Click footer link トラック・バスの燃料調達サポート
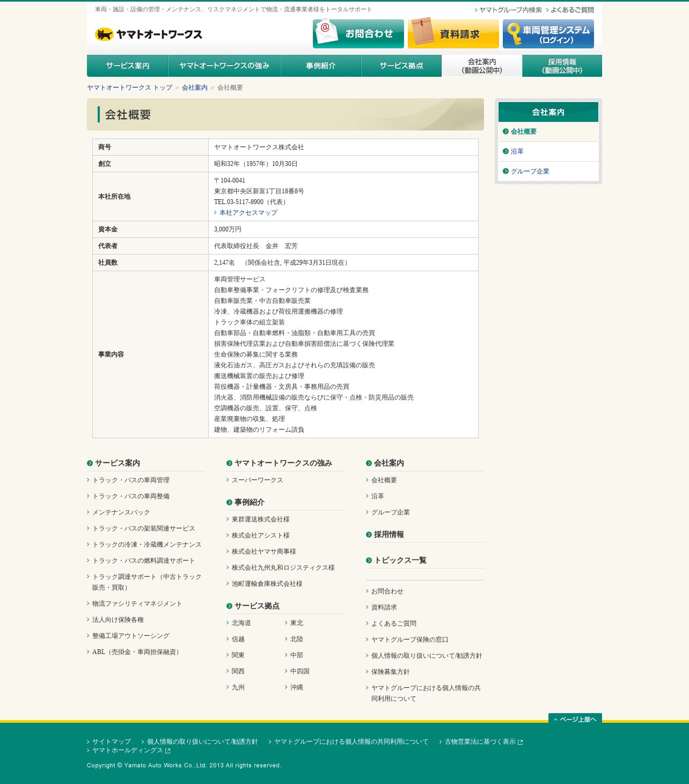The height and width of the screenshot is (784, 689). [x=144, y=561]
